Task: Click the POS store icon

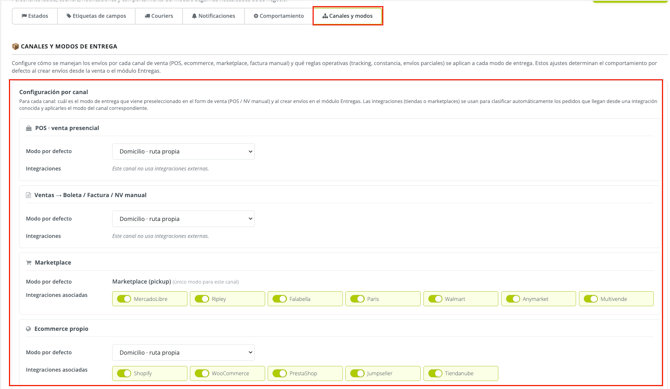Action: pyautogui.click(x=29, y=128)
